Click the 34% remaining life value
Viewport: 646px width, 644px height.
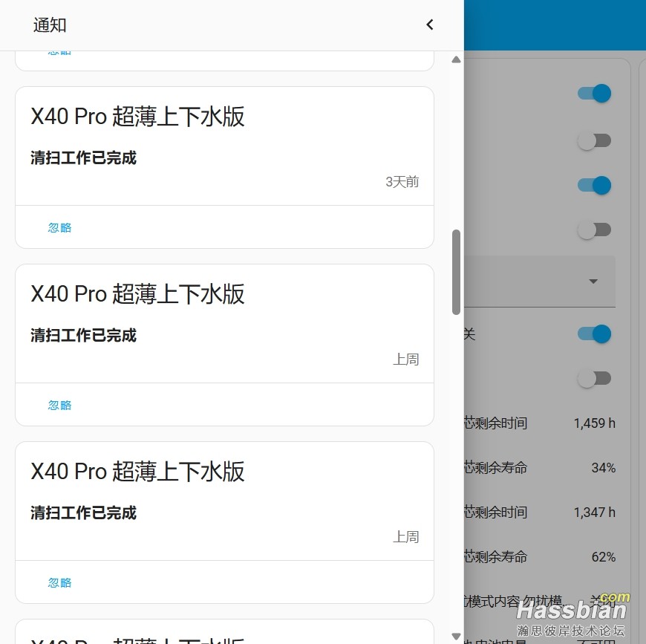(604, 468)
